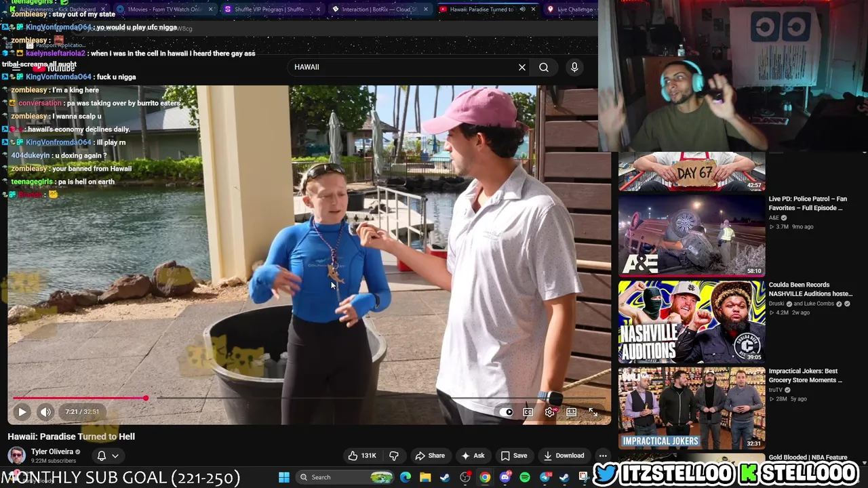Open Tyler Oliveira channel name
The width and height of the screenshot is (868, 488).
point(52,451)
